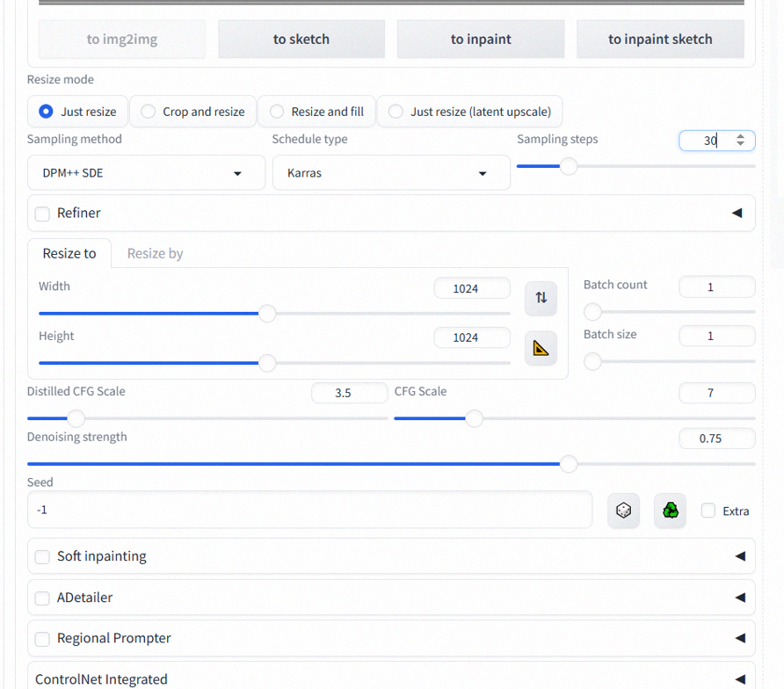Click the Sampling steps slider handle

pyautogui.click(x=569, y=166)
